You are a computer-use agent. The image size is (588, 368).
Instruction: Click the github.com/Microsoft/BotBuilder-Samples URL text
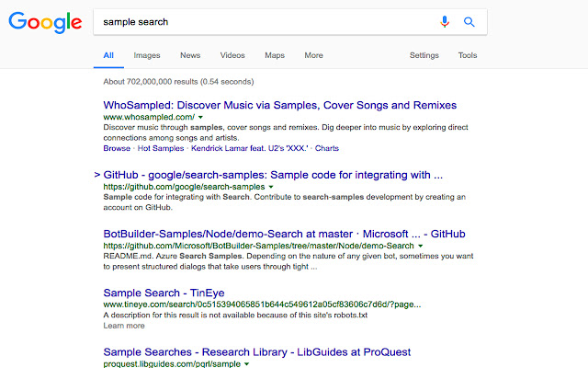(x=259, y=246)
